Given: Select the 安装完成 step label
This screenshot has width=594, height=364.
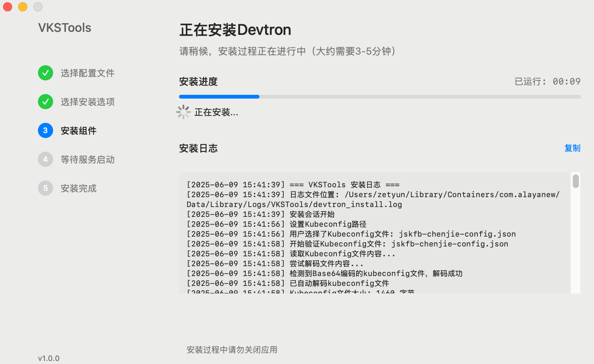Looking at the screenshot, I should (x=79, y=188).
